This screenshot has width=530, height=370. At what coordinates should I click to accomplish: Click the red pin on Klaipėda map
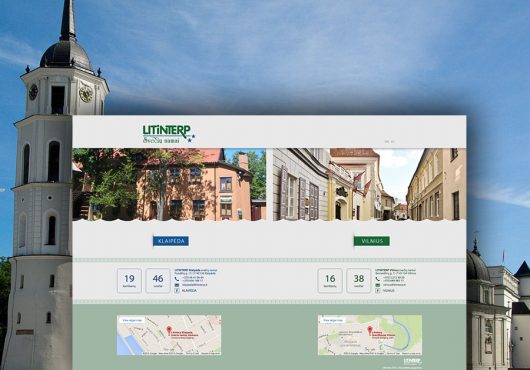pyautogui.click(x=169, y=330)
